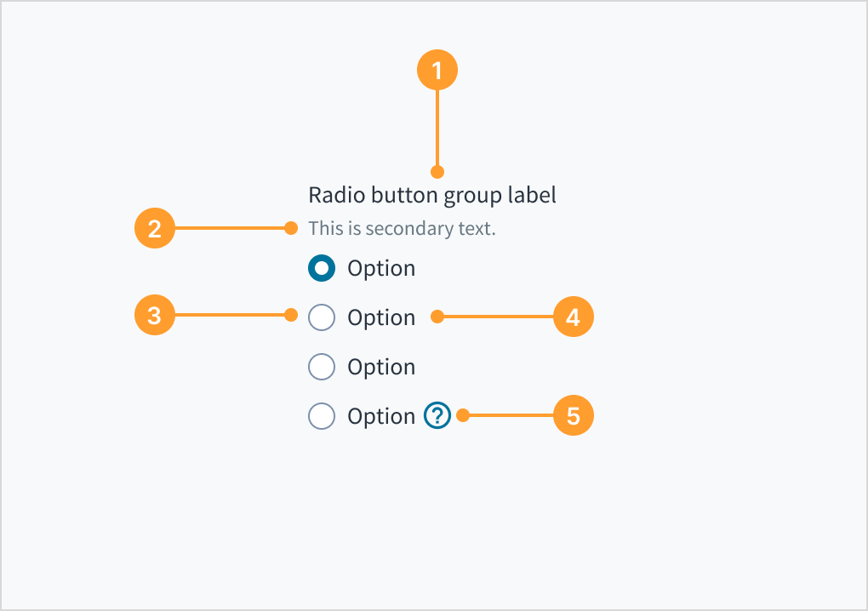Viewport: 868px width, 611px height.
Task: Select the third Option radio button
Action: tap(322, 367)
